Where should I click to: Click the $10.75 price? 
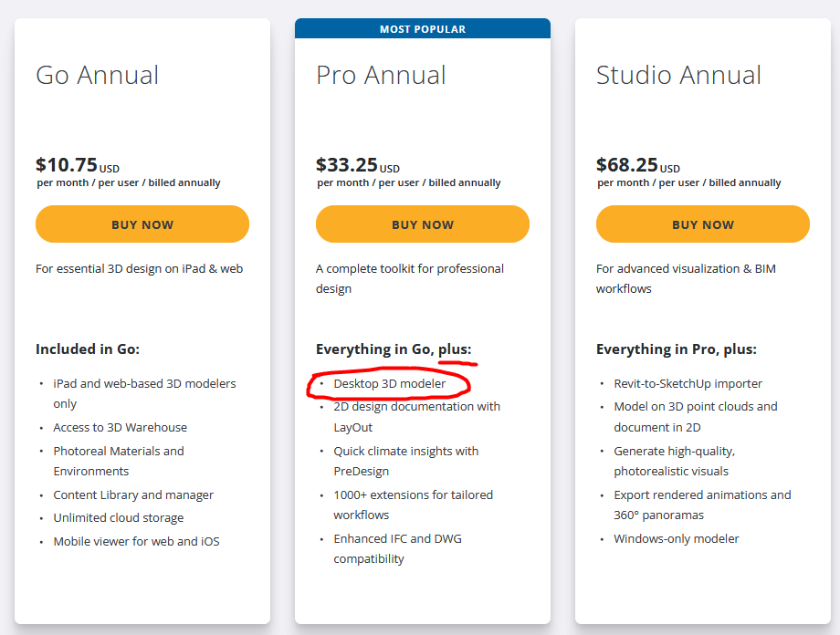point(67,165)
